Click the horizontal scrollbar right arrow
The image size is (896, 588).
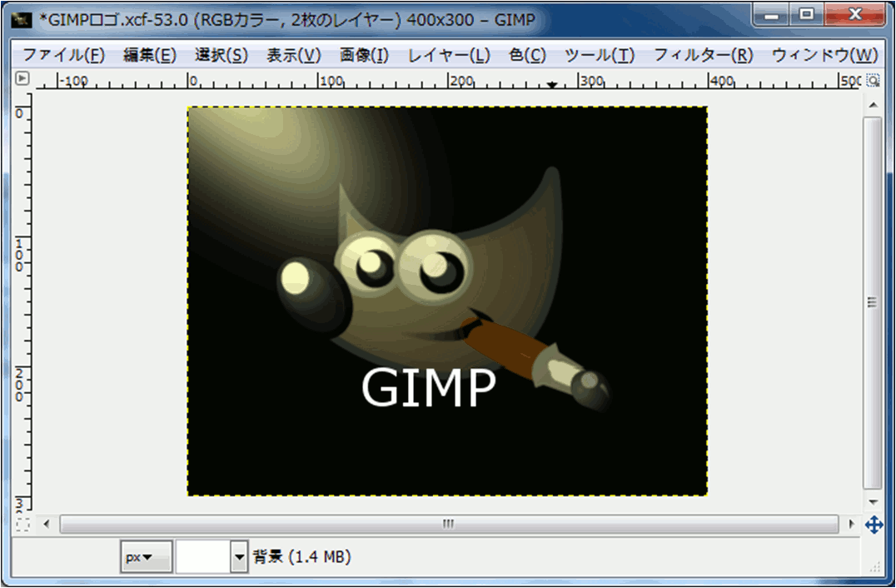click(851, 525)
